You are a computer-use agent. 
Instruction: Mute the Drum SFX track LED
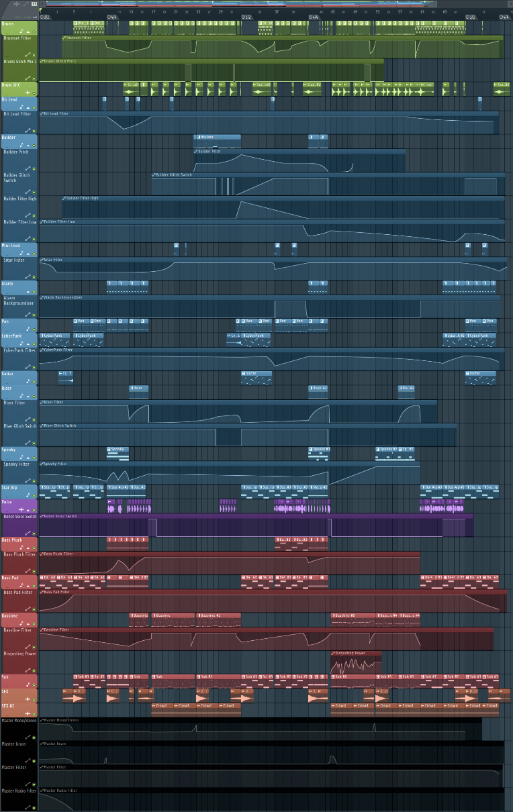point(34,93)
